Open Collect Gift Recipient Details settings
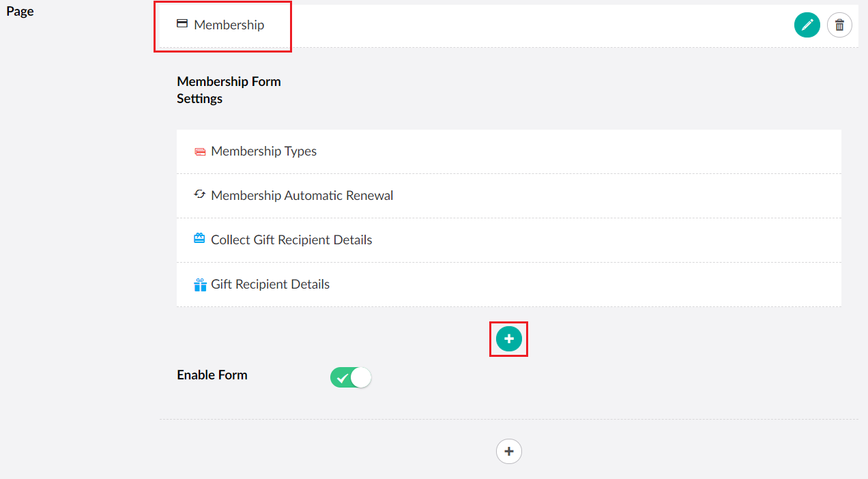Screen dimensions: 868x479 click(292, 239)
